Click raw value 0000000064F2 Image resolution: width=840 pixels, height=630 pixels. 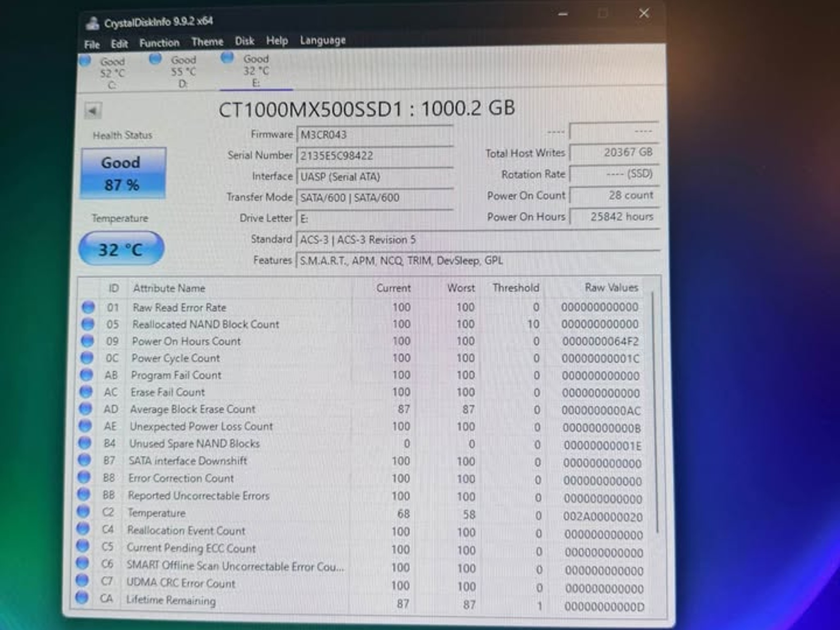[x=600, y=341]
